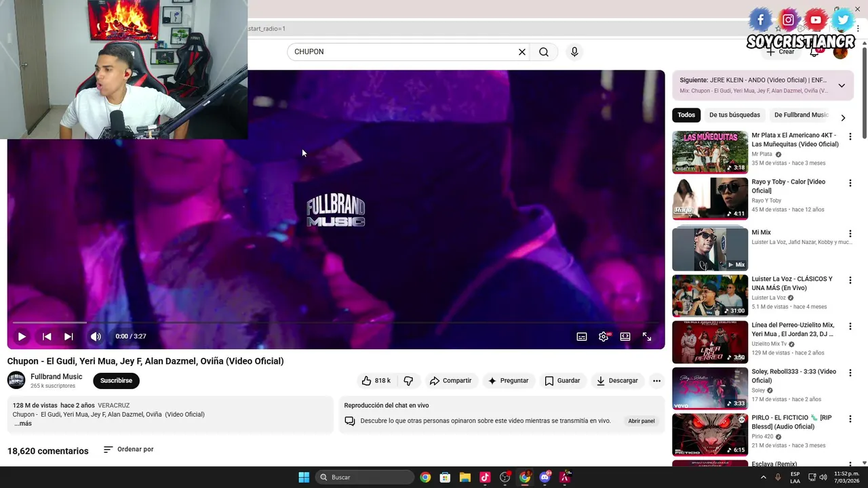Open the notifications bell
Viewport: 868px width, 488px height.
point(814,52)
